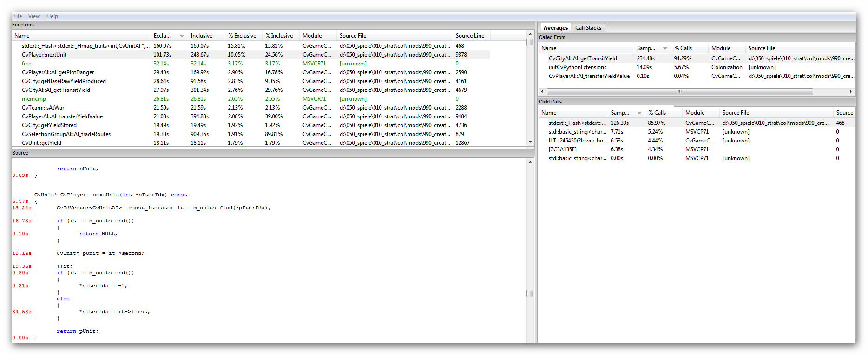Sort Called From by Samples column
The height and width of the screenshot is (355, 868).
[x=652, y=48]
